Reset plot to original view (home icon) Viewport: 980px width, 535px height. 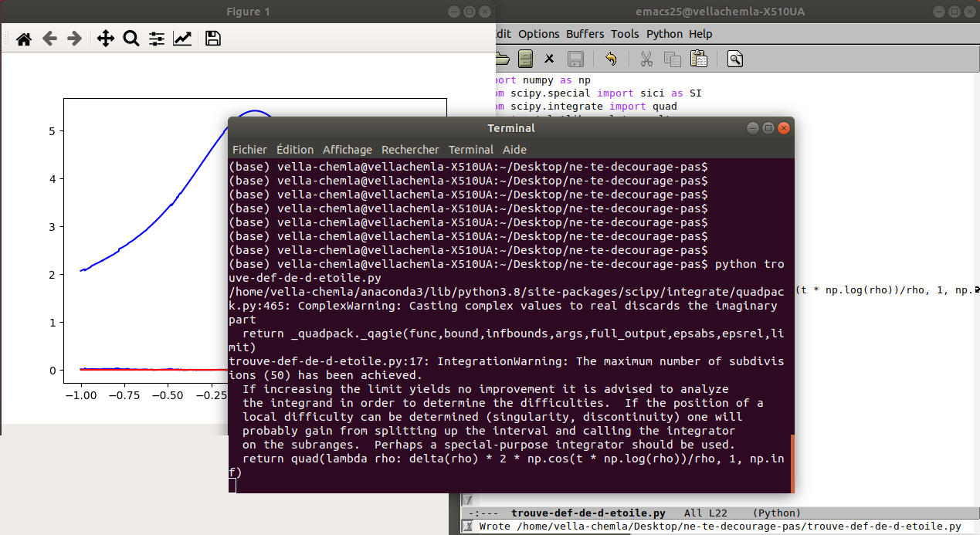24,39
